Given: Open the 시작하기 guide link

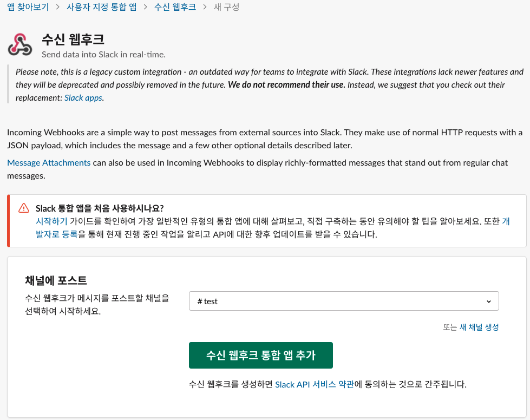Looking at the screenshot, I should point(51,221).
